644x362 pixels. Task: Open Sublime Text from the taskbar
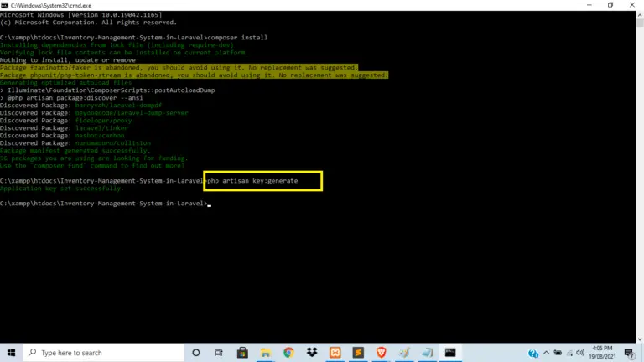tap(358, 353)
